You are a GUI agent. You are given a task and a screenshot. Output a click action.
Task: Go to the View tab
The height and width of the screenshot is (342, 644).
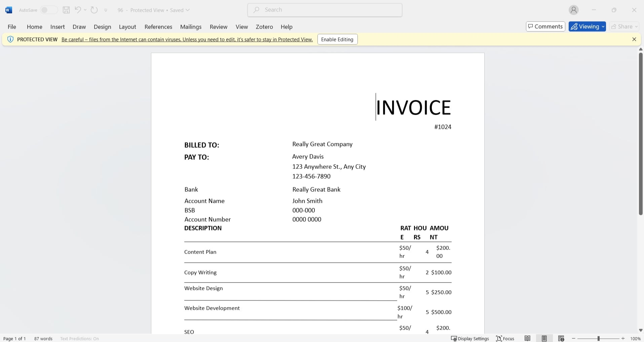point(242,27)
